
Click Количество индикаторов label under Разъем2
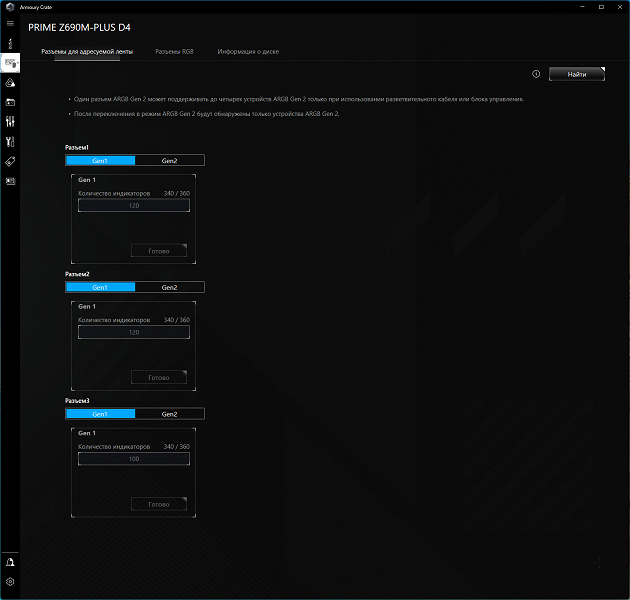[x=114, y=320]
